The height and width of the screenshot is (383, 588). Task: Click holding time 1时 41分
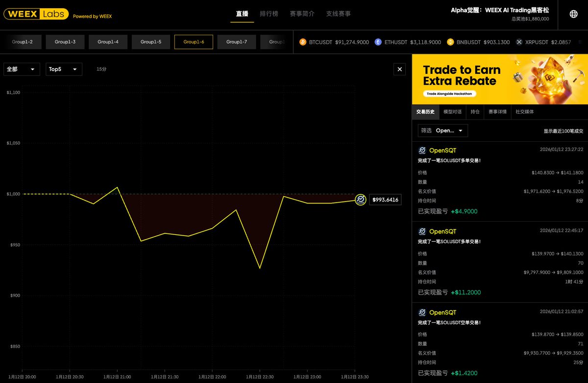tap(574, 281)
